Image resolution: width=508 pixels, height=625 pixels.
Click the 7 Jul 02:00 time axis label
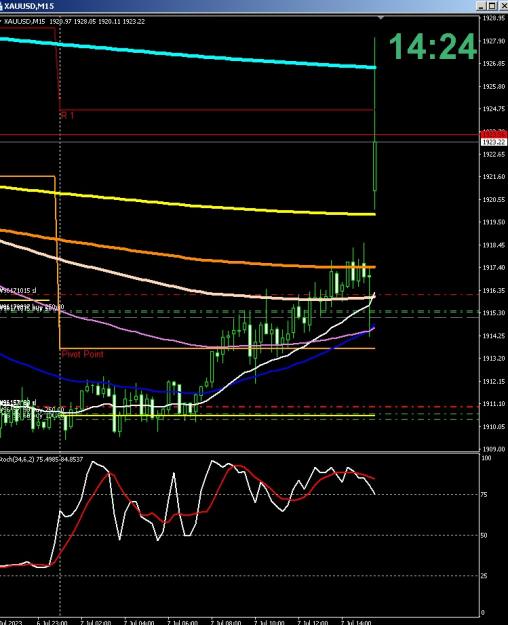click(96, 622)
